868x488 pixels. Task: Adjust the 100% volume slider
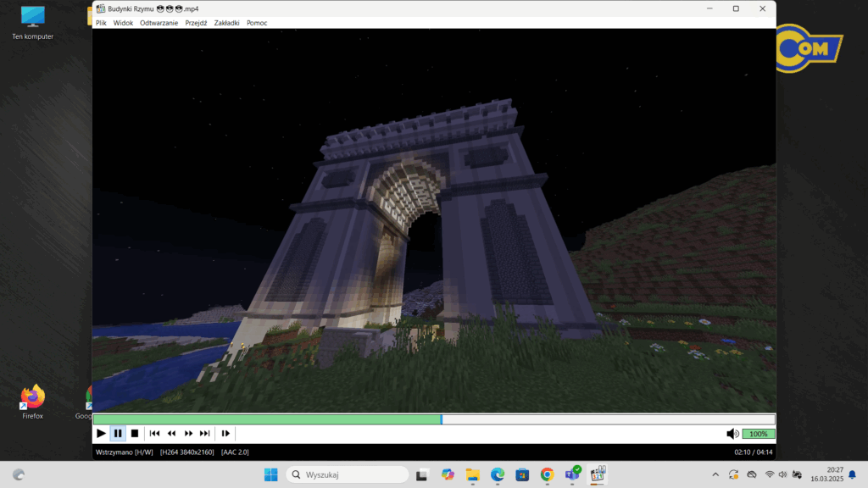[759, 434]
